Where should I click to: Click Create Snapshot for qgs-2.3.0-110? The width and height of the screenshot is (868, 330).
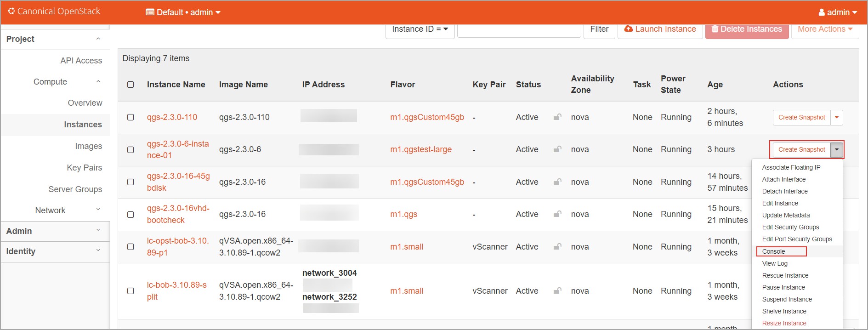point(802,117)
